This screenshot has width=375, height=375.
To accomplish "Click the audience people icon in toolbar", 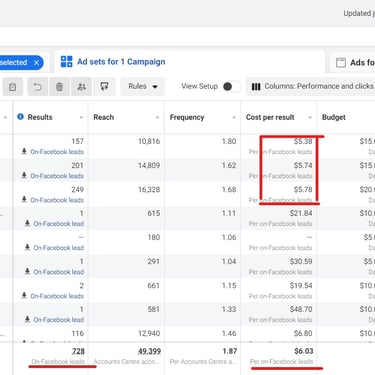I will coord(81,87).
